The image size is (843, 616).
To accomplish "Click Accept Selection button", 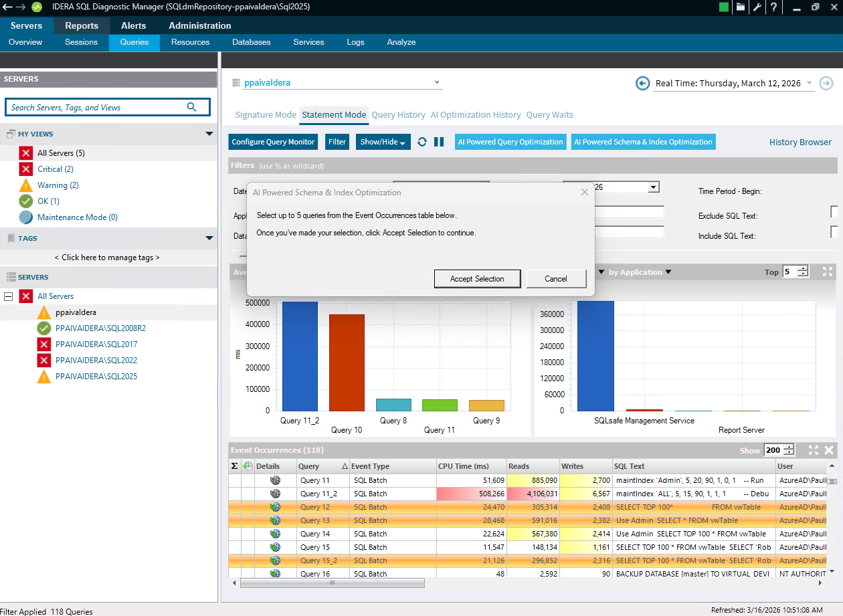I will click(477, 279).
